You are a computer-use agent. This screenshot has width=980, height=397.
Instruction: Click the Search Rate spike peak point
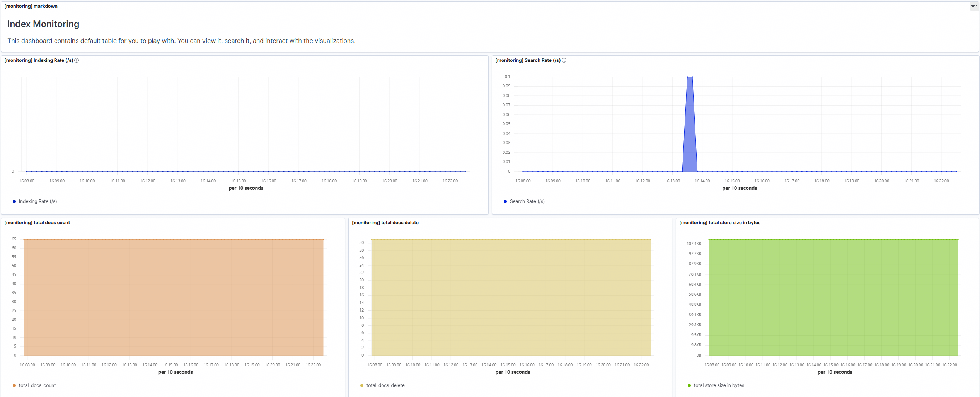click(x=690, y=77)
